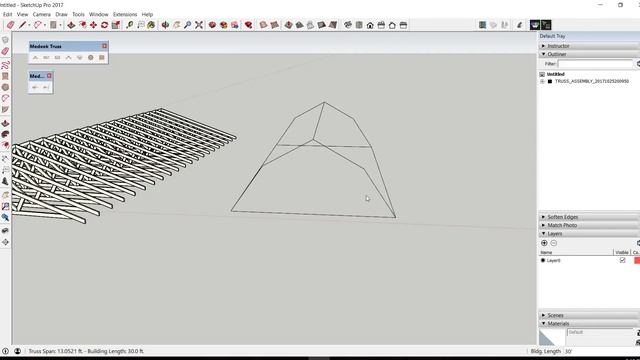Open the Help menu
This screenshot has width=640, height=360.
(147, 14)
